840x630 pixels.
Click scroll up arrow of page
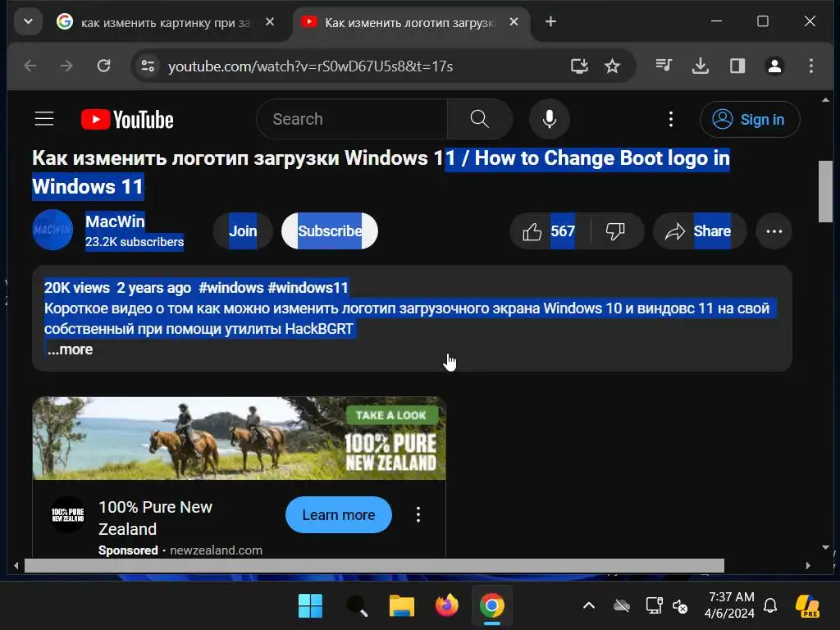[x=825, y=99]
